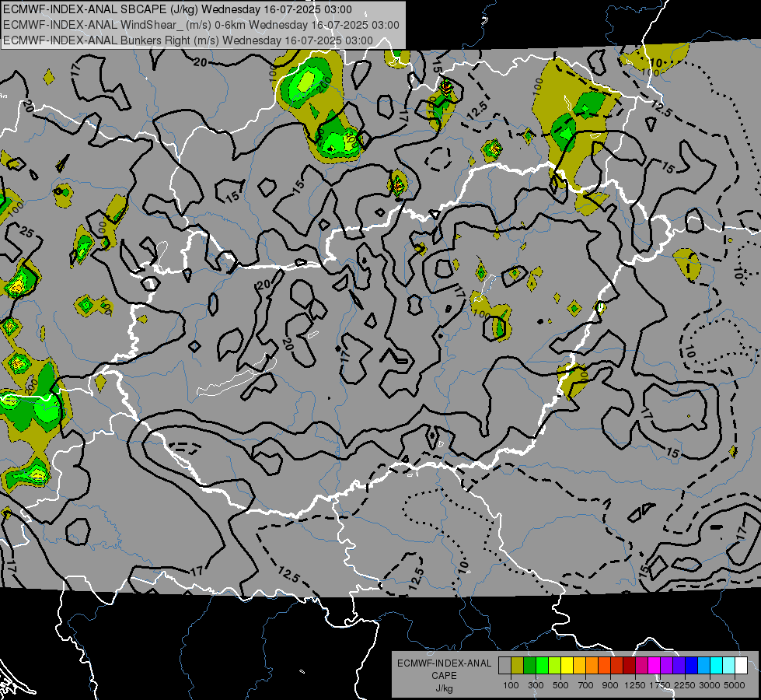Viewport: 761px width, 700px height.
Task: Click the 1250 legend value
Action: click(x=635, y=685)
